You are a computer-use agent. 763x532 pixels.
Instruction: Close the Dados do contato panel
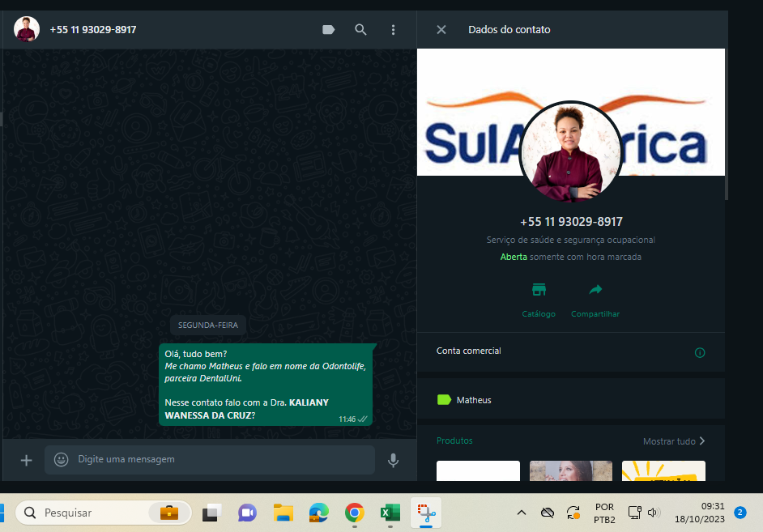[x=441, y=30]
